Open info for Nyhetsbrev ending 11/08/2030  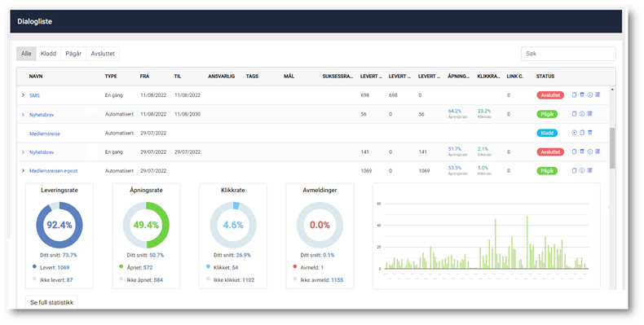[582, 114]
